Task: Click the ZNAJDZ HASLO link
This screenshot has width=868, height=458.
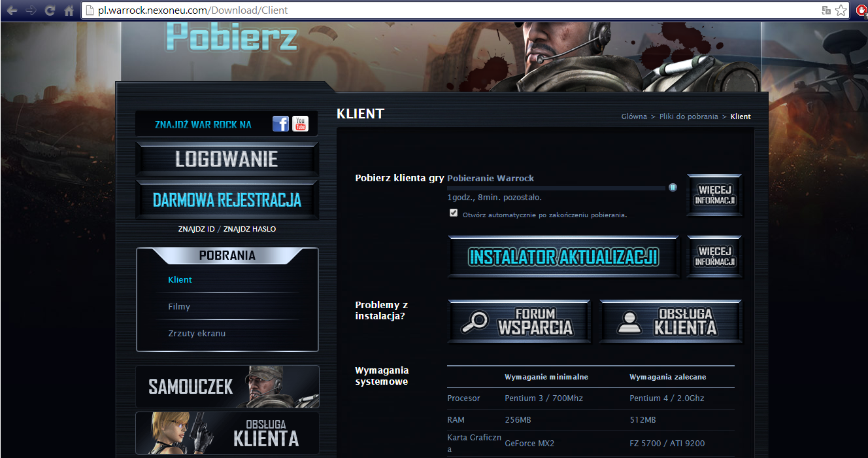Action: [250, 229]
